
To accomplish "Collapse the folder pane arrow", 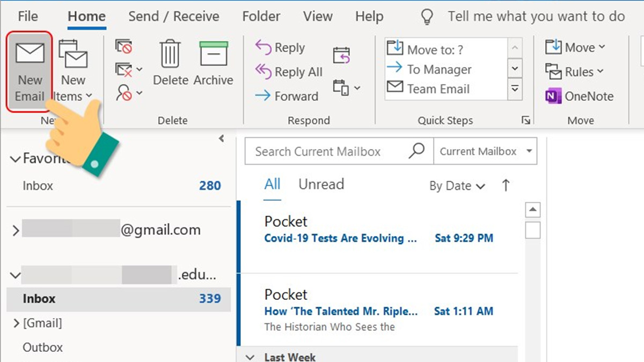I will pyautogui.click(x=222, y=139).
